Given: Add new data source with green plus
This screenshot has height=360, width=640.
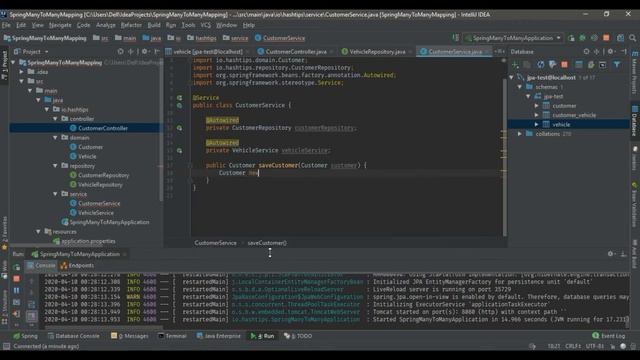Looking at the screenshot, I should [x=516, y=64].
